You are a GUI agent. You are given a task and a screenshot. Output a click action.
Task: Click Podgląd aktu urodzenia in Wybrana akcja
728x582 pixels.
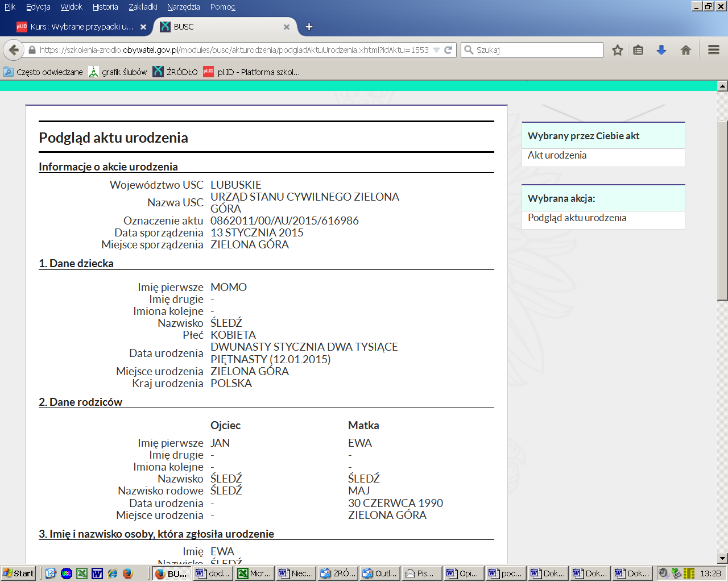click(x=577, y=218)
